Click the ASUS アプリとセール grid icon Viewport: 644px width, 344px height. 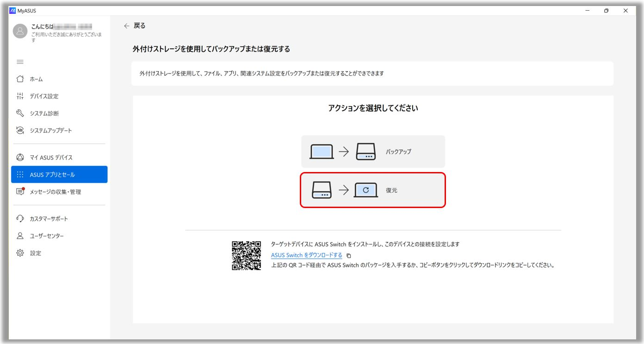[20, 175]
